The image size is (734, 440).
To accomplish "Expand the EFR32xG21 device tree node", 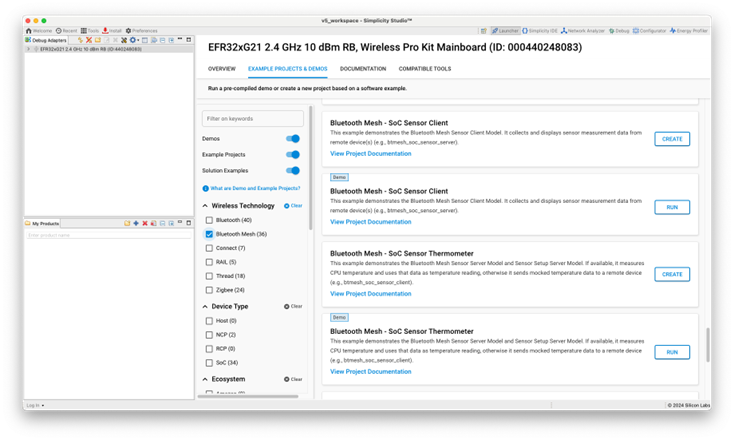I will 30,49.
